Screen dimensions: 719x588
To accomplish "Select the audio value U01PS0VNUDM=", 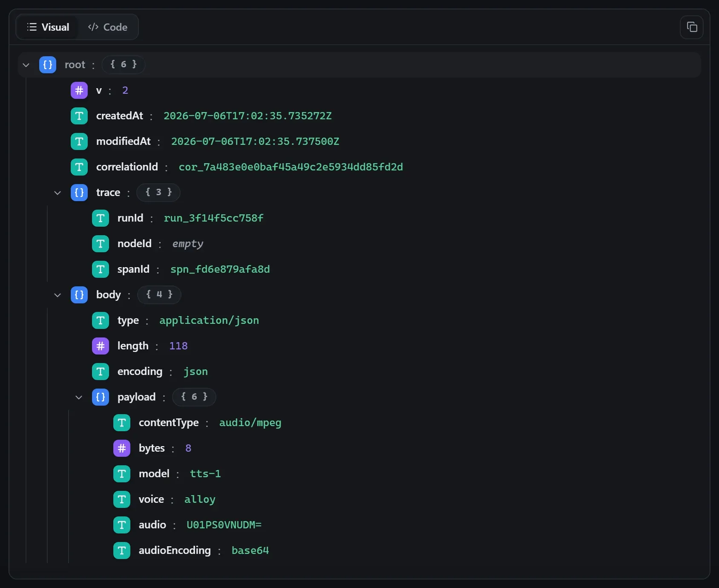I will click(x=224, y=525).
